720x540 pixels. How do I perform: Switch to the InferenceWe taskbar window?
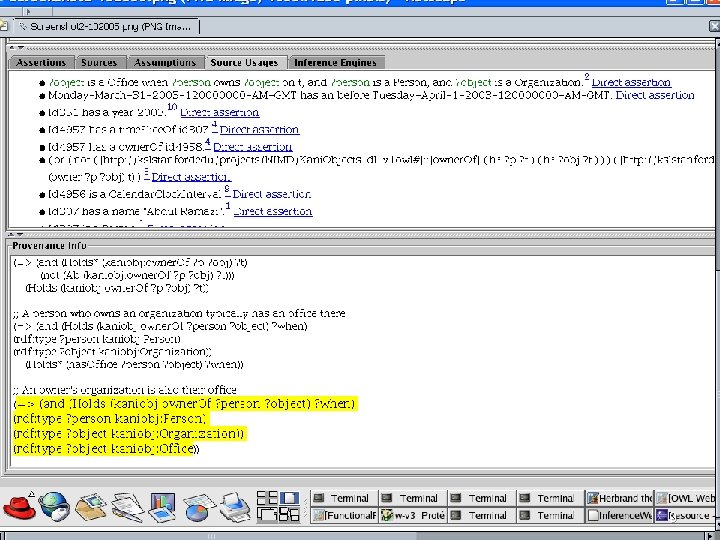(619, 515)
